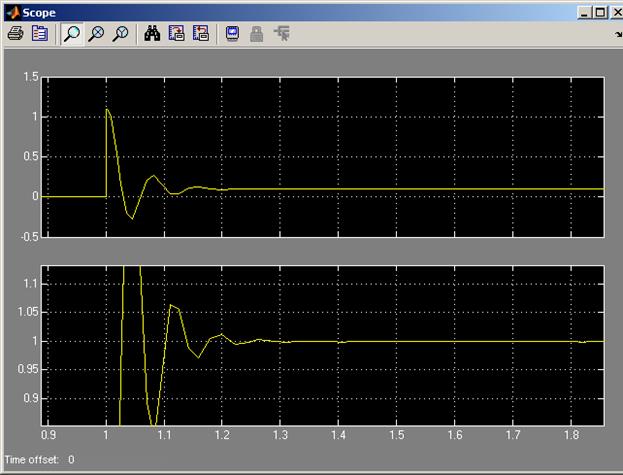Select the Zoom Y-axis tool
This screenshot has width=623, height=475.
pos(120,34)
